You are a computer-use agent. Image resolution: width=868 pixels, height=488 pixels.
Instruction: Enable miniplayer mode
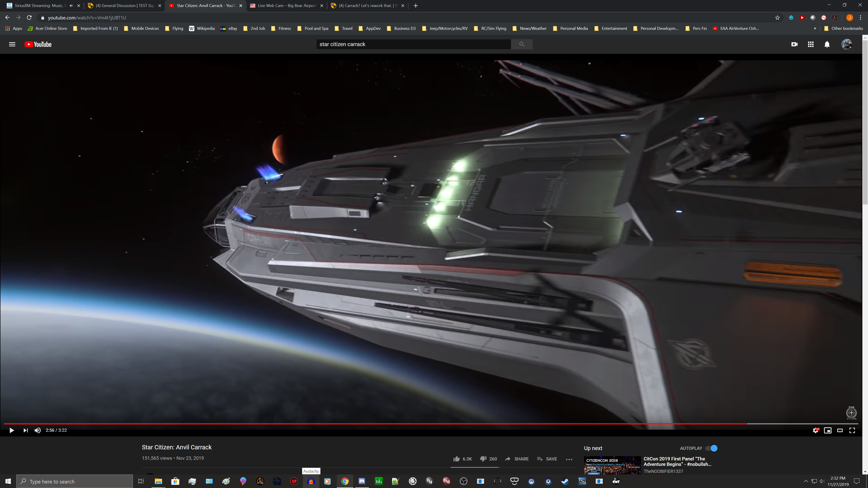coord(828,430)
